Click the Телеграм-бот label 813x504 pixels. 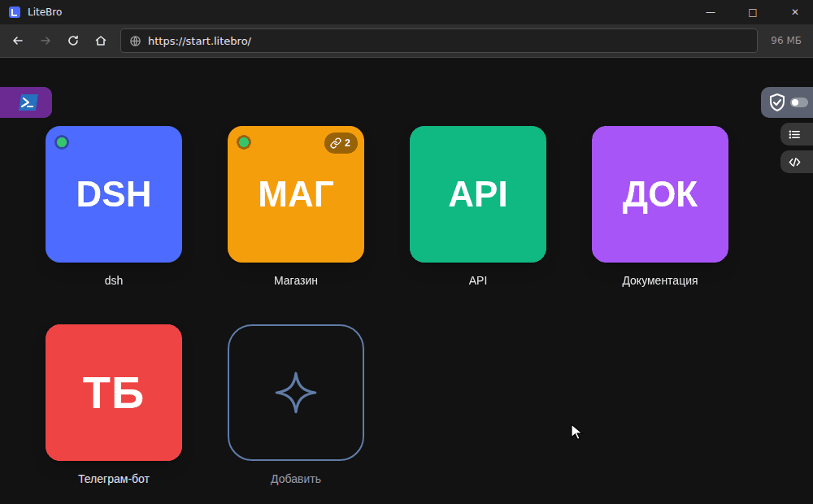click(114, 479)
